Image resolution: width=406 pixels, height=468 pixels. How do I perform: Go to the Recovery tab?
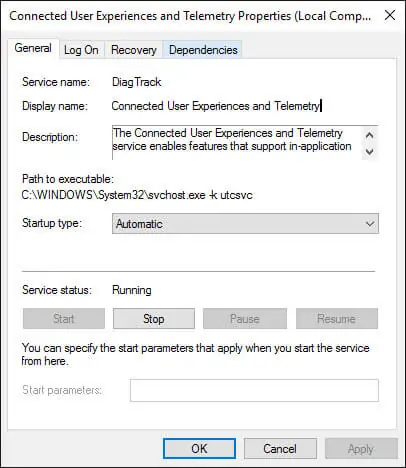pyautogui.click(x=134, y=50)
